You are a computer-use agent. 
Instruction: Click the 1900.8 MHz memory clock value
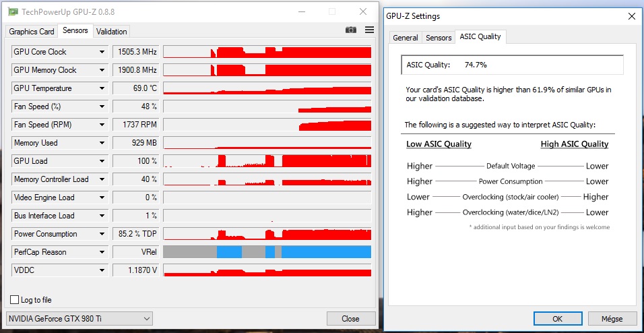pos(136,70)
